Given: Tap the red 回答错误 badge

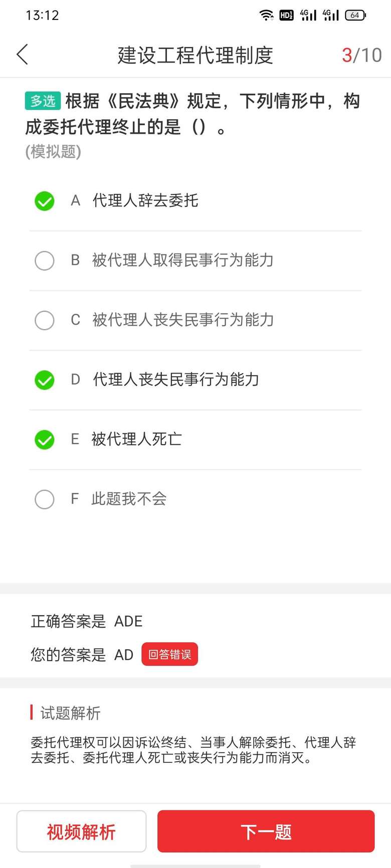Looking at the screenshot, I should (169, 654).
